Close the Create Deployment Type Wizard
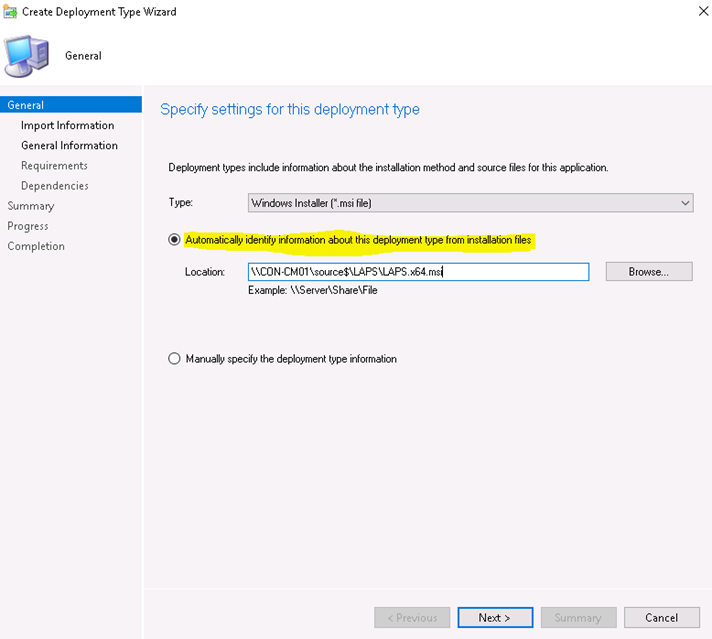Image resolution: width=712 pixels, height=639 pixels. click(x=703, y=11)
